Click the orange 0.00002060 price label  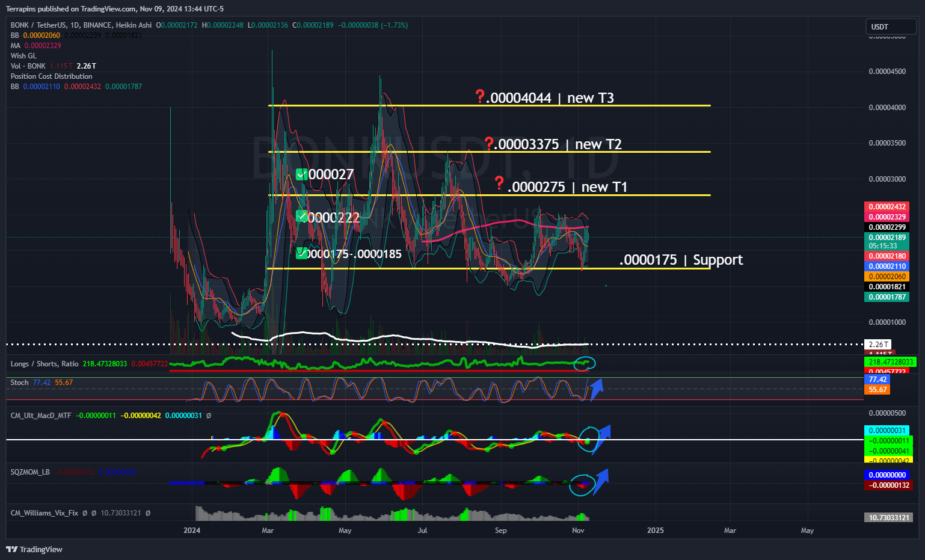pos(887,277)
